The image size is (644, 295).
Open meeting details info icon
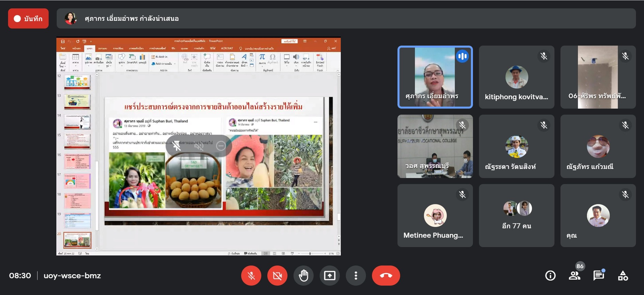[x=550, y=276]
